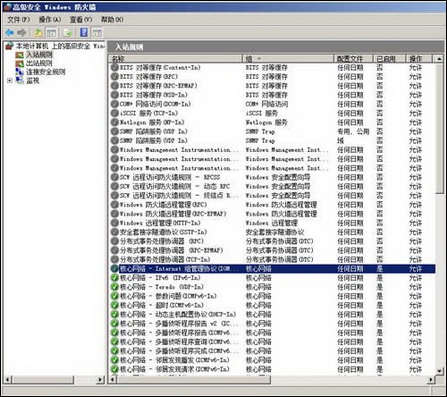Select 入站规则 in the left tree

[x=39, y=55]
